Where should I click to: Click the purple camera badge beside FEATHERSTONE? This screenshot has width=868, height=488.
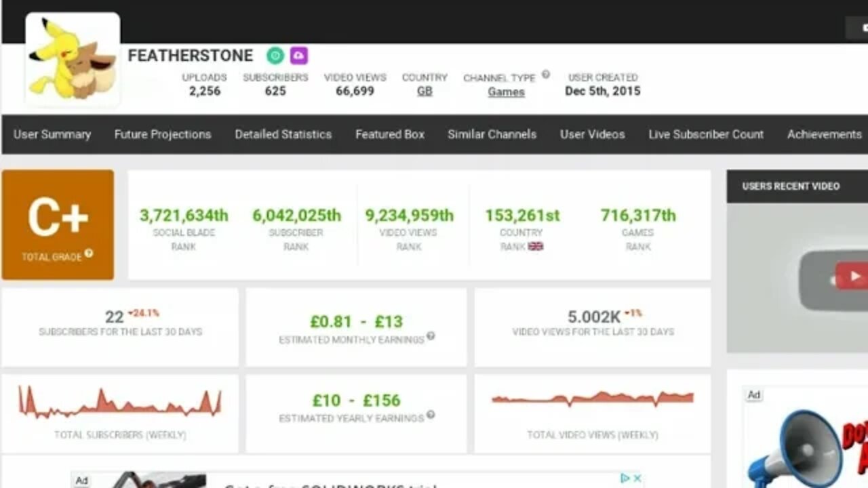(x=299, y=56)
